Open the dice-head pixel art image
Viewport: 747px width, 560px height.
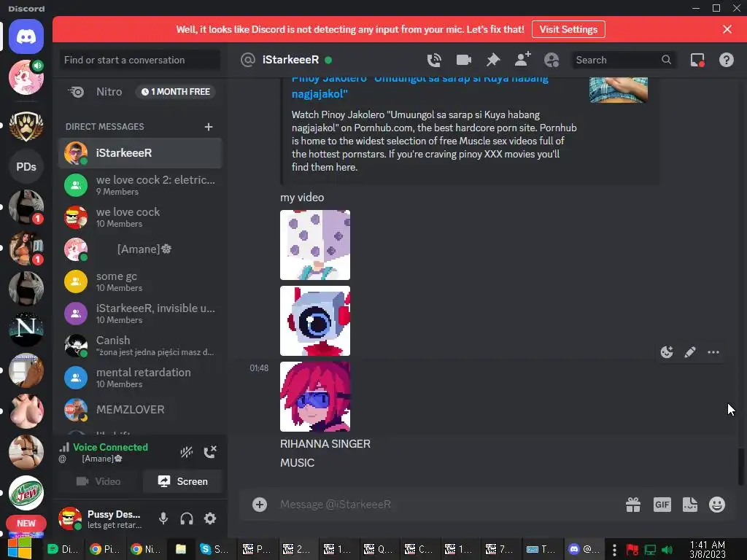(x=315, y=245)
